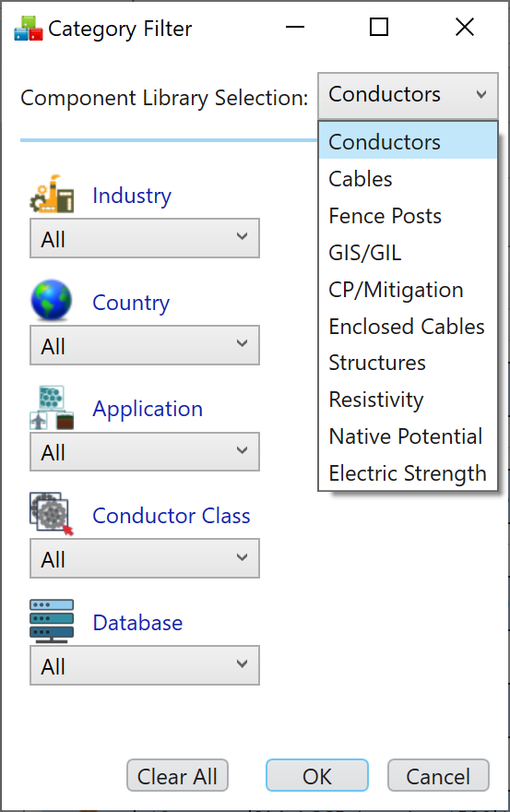Expand the Conductor Class dropdown
This screenshot has width=510, height=812.
[145, 559]
